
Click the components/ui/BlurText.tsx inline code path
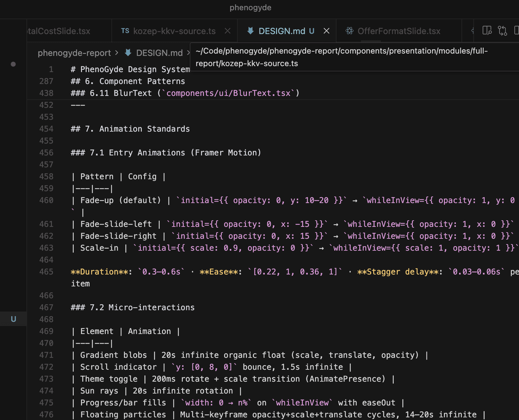(x=228, y=93)
